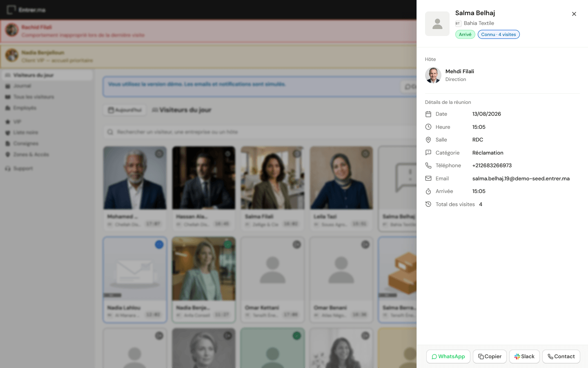This screenshot has height=368, width=588.
Task: Click the green Arrivé status badge
Action: 465,34
